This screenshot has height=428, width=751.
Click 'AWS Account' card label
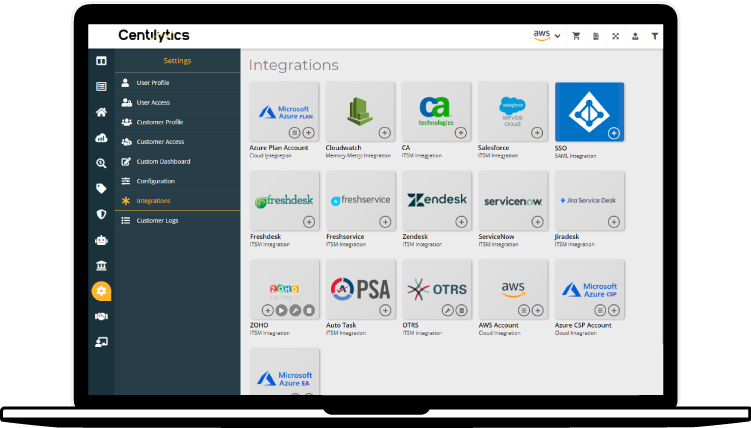(x=498, y=325)
